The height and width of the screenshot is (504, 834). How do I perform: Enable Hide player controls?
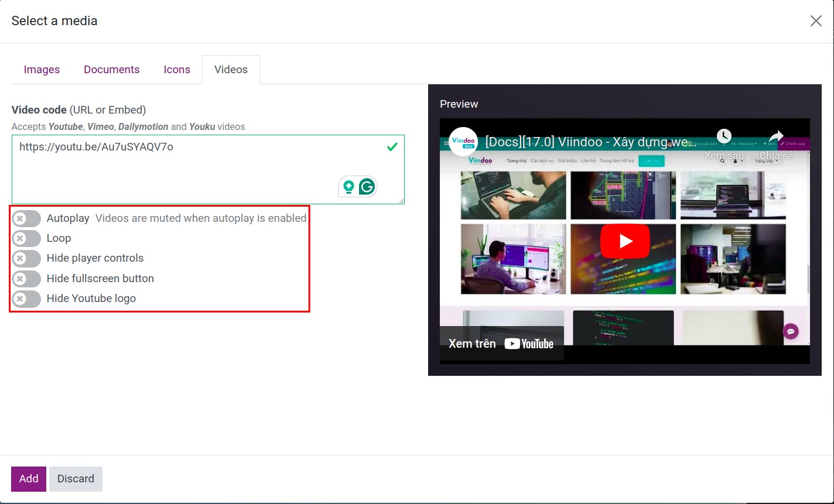pyautogui.click(x=26, y=258)
